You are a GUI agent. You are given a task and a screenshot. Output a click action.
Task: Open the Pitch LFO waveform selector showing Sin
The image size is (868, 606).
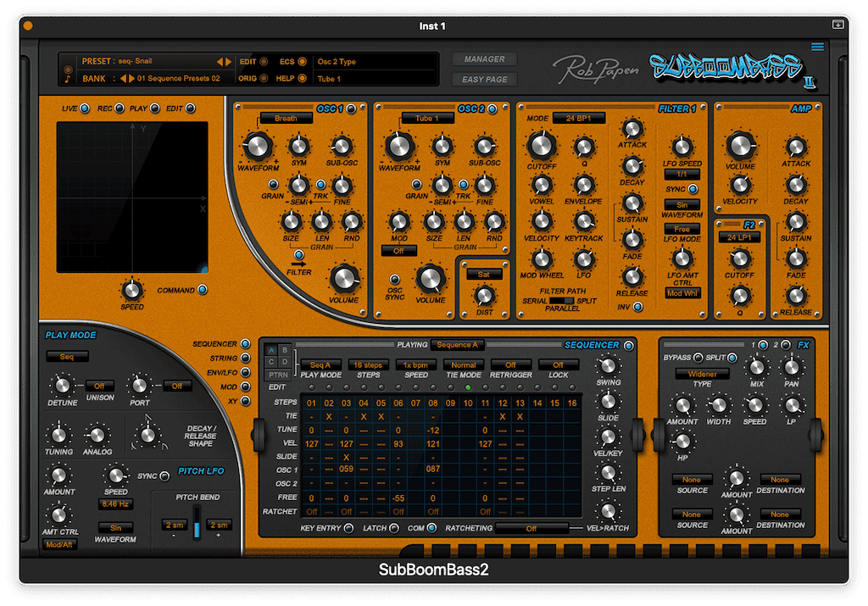pos(117,528)
